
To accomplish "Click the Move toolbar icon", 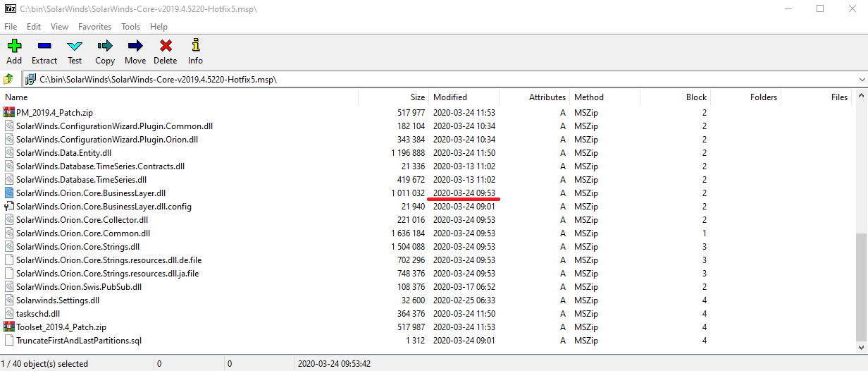I will pos(135,46).
